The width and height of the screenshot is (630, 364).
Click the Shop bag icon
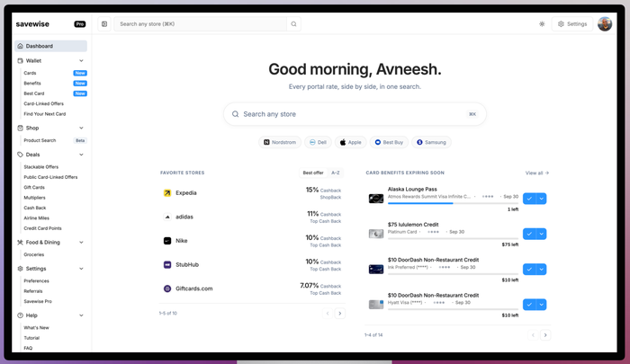pos(20,128)
